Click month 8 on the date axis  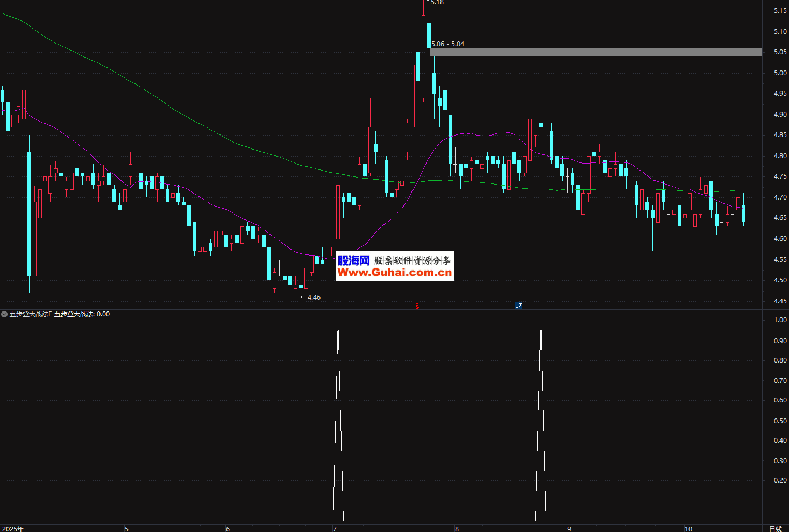(457, 529)
